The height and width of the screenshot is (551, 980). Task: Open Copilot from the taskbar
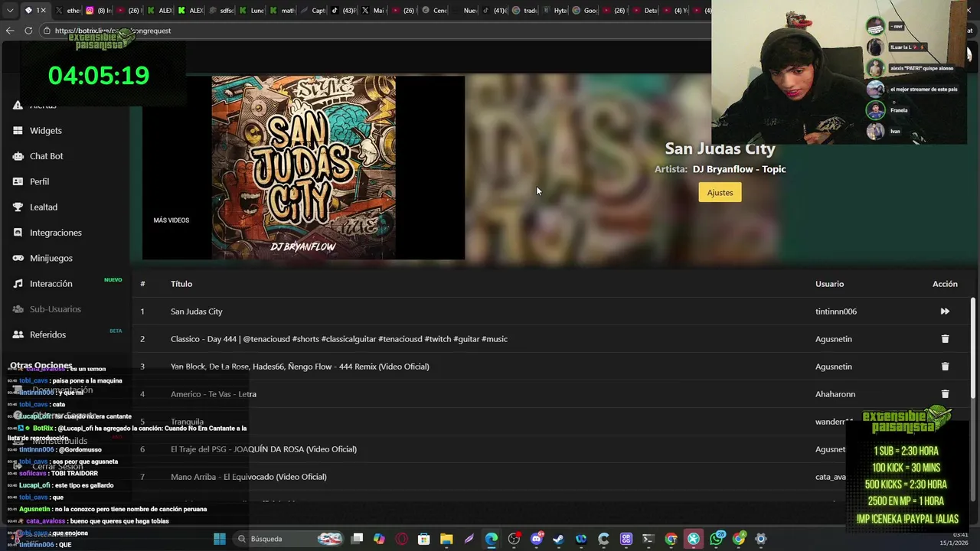(379, 539)
